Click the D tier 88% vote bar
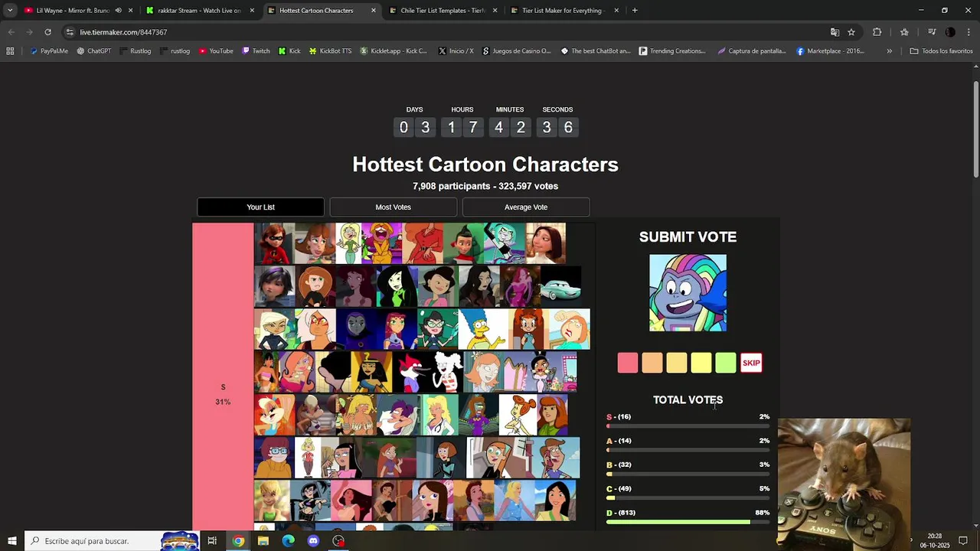 (x=688, y=522)
